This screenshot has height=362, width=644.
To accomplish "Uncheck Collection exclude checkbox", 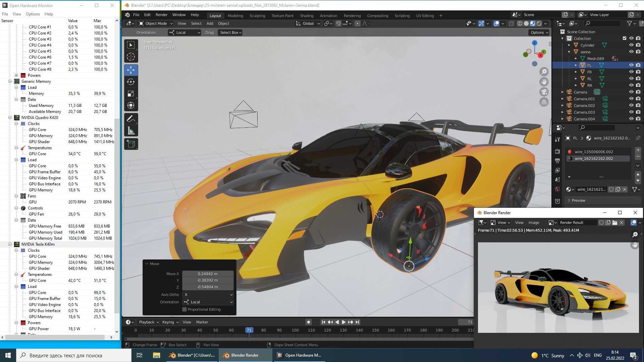I will [x=625, y=38].
